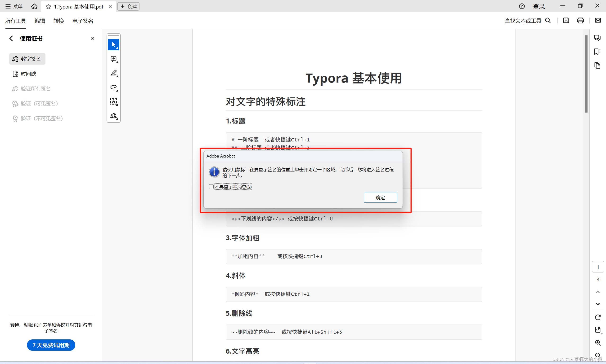The image size is (606, 364).
Task: Open the 编辑 menu tab
Action: point(40,21)
